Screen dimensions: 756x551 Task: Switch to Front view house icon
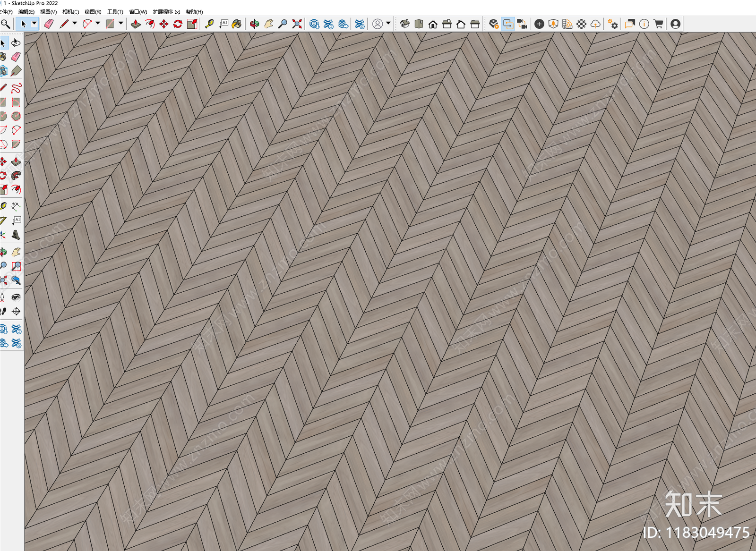pyautogui.click(x=433, y=24)
